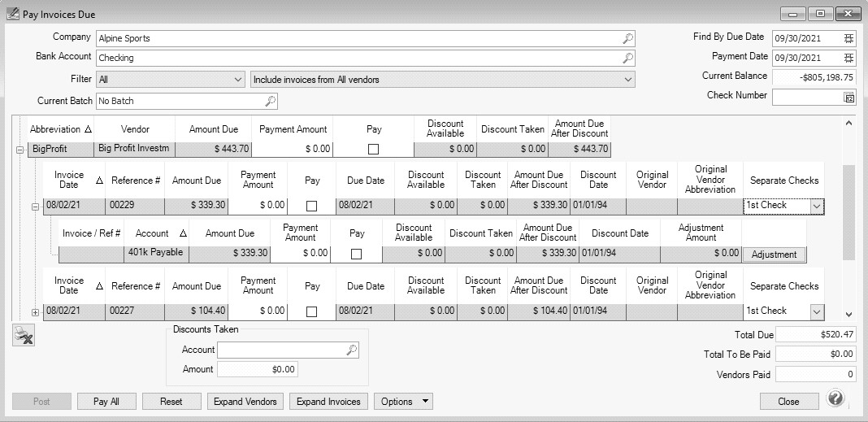Click the Pay All button

[106, 402]
